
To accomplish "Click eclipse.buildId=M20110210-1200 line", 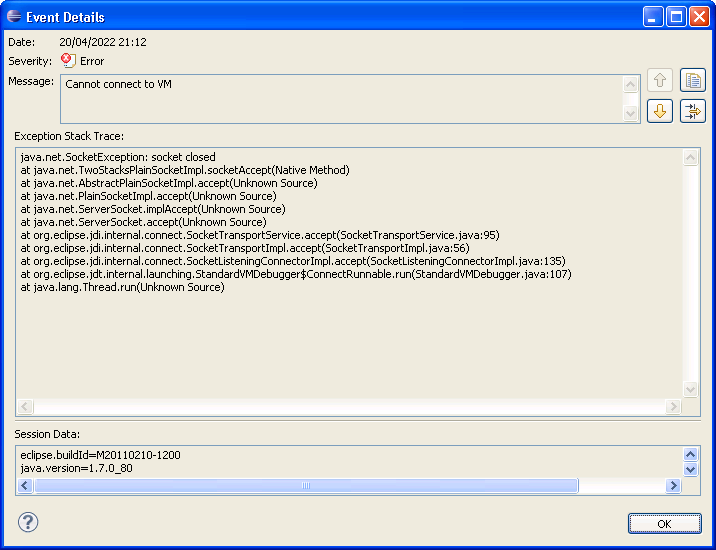I will coord(100,455).
